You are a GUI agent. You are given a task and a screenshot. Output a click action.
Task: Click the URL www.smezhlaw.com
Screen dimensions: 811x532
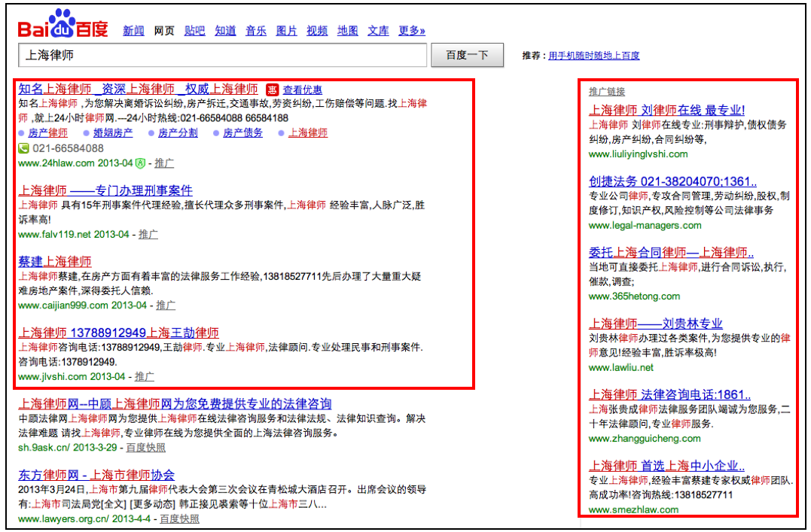coord(633,509)
